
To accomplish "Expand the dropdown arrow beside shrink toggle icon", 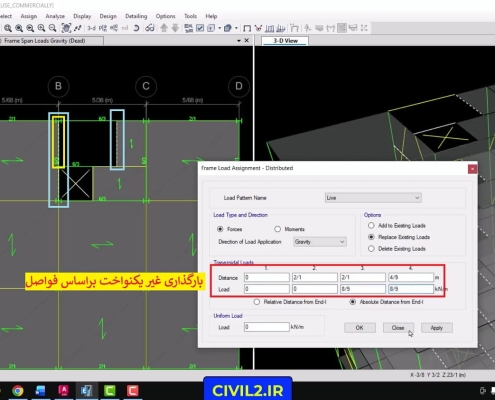I will point(219,28).
